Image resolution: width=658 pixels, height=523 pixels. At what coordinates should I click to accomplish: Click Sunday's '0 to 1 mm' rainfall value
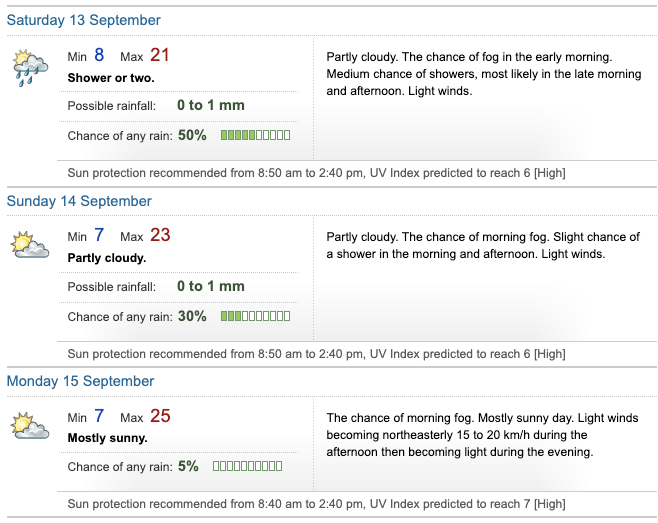pyautogui.click(x=211, y=286)
